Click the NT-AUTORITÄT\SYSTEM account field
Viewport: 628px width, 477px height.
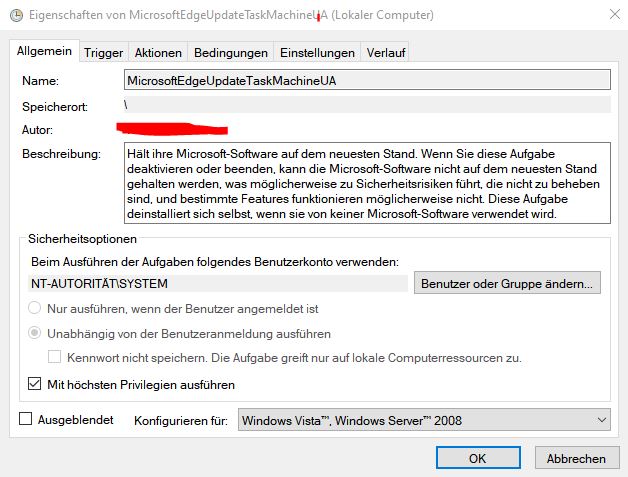[x=218, y=283]
